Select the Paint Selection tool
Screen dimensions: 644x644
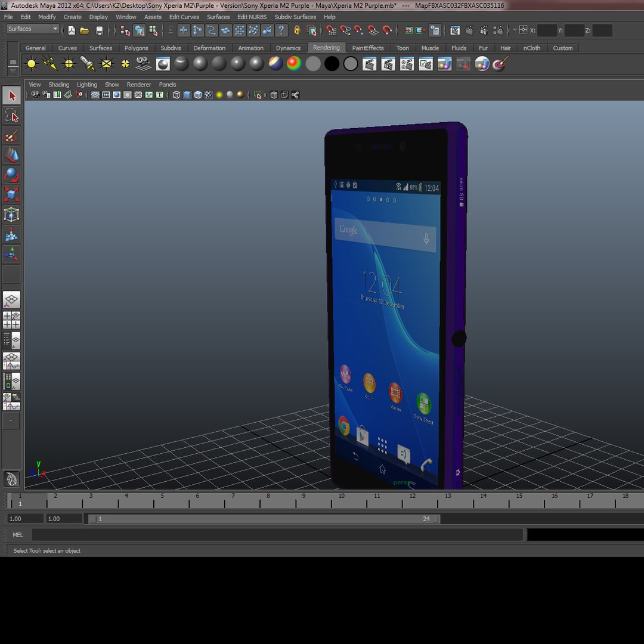(x=11, y=136)
